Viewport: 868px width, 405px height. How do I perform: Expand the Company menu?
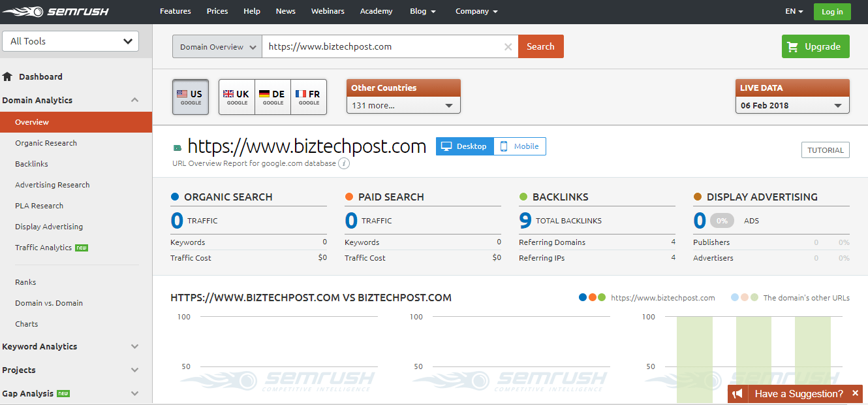[476, 11]
